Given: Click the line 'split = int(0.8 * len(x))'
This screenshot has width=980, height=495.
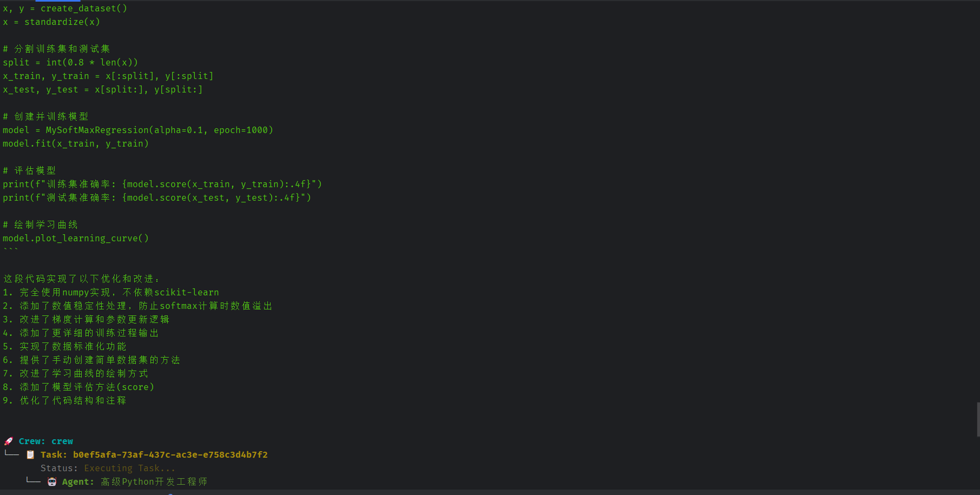Looking at the screenshot, I should 70,63.
